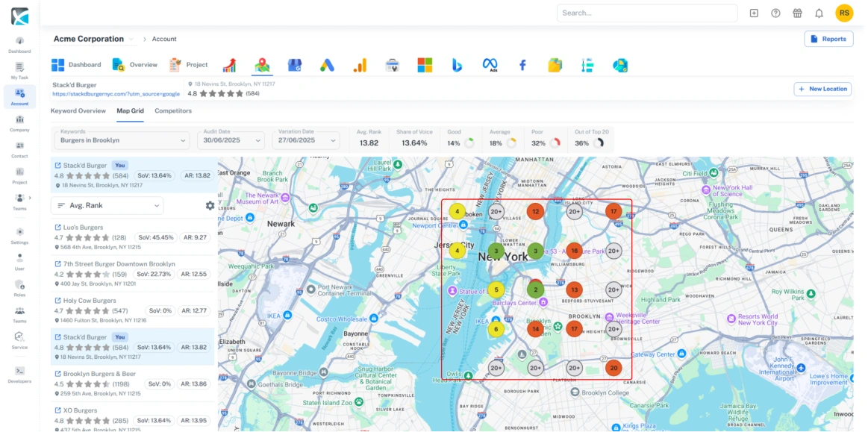Open the yellow files icon in toolbar

[x=555, y=65]
